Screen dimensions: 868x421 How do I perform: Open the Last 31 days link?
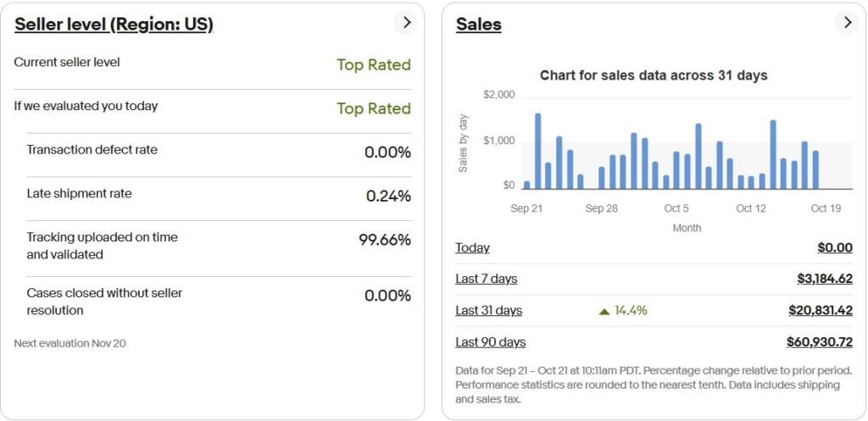click(488, 311)
